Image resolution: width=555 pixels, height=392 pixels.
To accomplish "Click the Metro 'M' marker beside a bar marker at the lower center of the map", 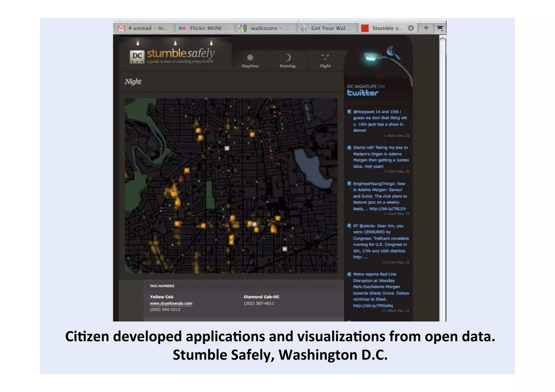I will [254, 224].
